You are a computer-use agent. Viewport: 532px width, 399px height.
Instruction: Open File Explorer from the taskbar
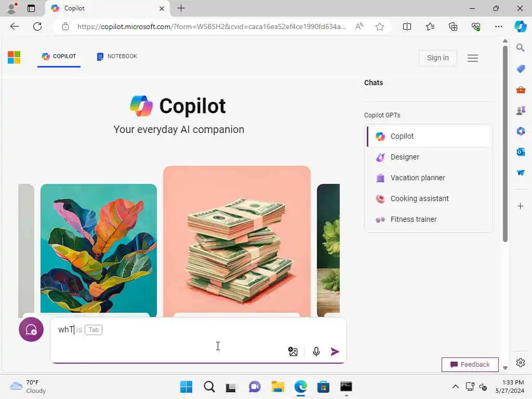(x=277, y=387)
